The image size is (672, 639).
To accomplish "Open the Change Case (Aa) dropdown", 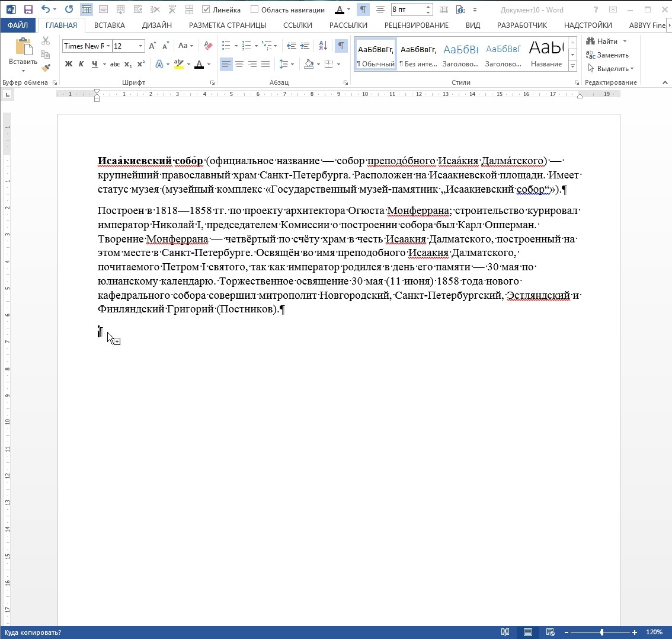I will coord(185,46).
